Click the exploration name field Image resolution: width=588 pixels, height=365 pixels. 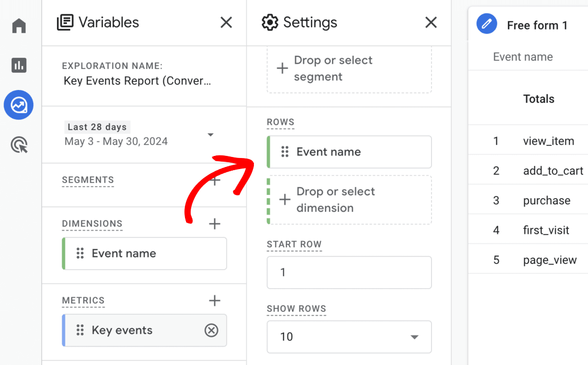click(137, 82)
